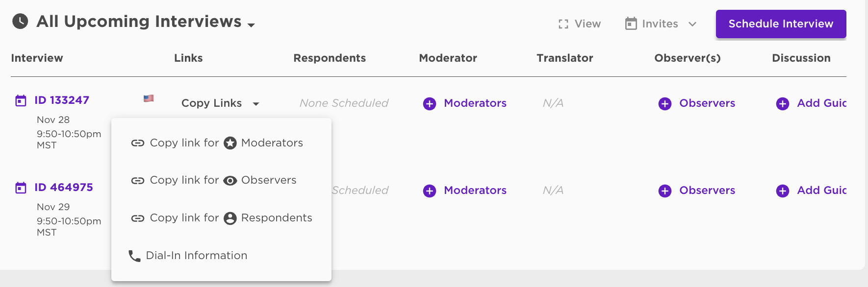Click the calendar icon next to ID 464975
Screen dimensions: 868x287
point(21,188)
